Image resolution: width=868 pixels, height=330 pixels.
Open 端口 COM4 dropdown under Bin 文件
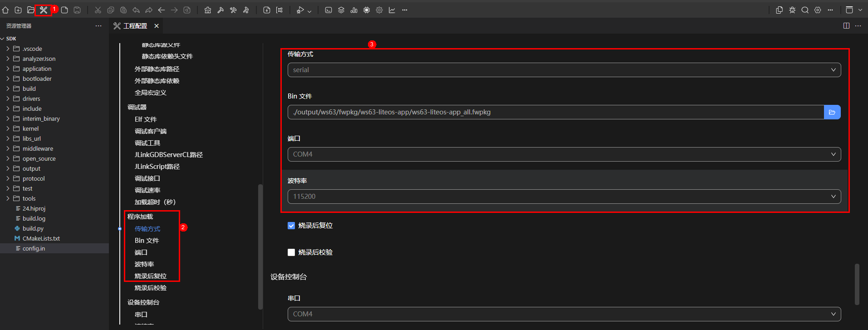[x=564, y=154]
